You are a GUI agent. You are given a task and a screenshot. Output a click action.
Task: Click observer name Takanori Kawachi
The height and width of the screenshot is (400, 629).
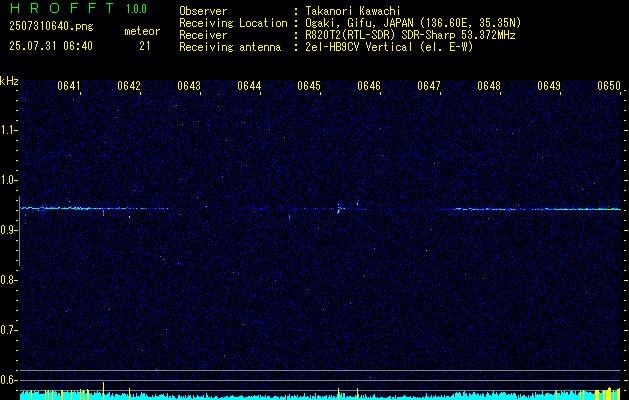point(353,11)
